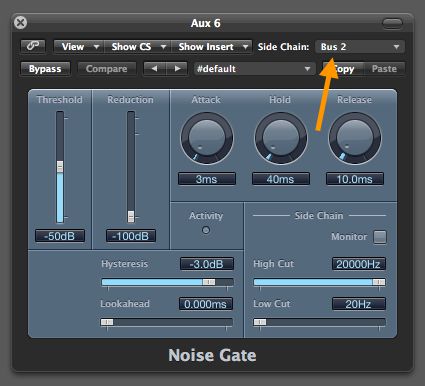The height and width of the screenshot is (386, 425).
Task: Click the Noise Gate title text
Action: pos(212,355)
